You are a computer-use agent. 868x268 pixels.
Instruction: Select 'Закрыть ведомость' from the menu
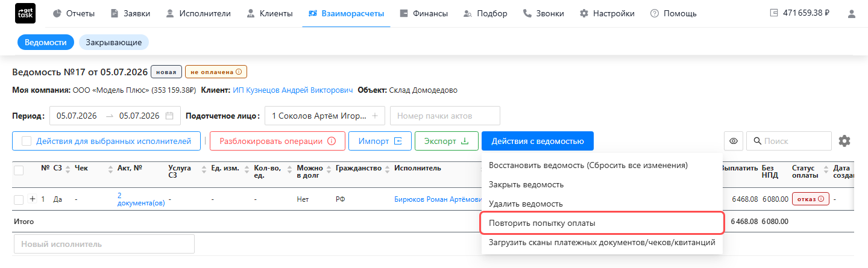602,184
